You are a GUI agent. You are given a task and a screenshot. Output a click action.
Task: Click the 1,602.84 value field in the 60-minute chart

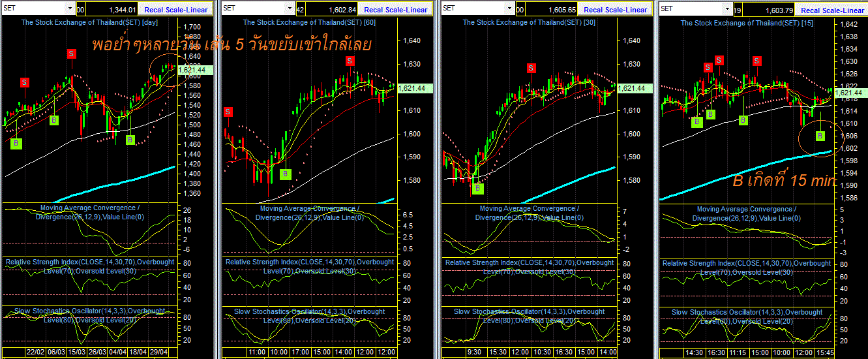pyautogui.click(x=332, y=9)
